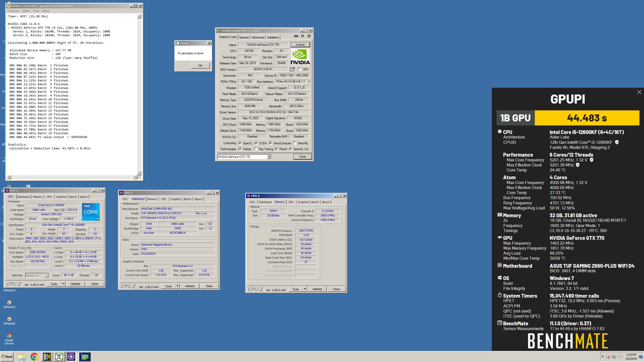This screenshot has height=362, width=644.
Task: Toggle the DirectML checkbox
Action: [x=295, y=143]
